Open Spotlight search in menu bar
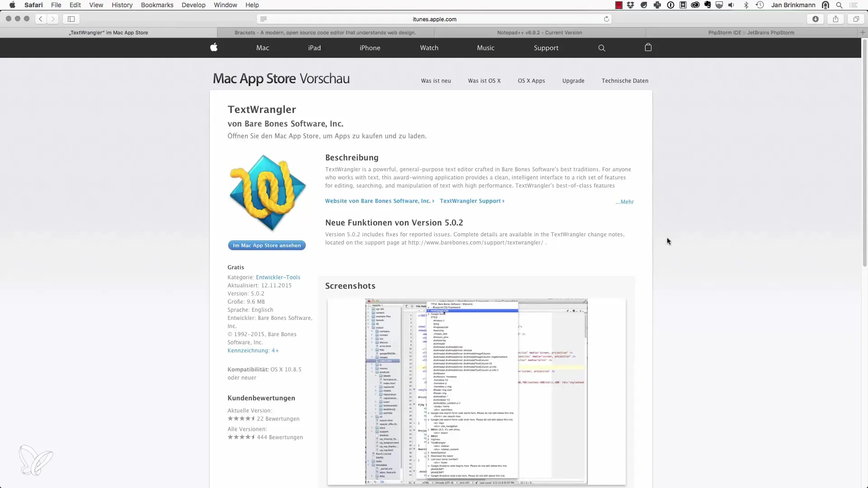868x488 pixels. click(x=839, y=5)
